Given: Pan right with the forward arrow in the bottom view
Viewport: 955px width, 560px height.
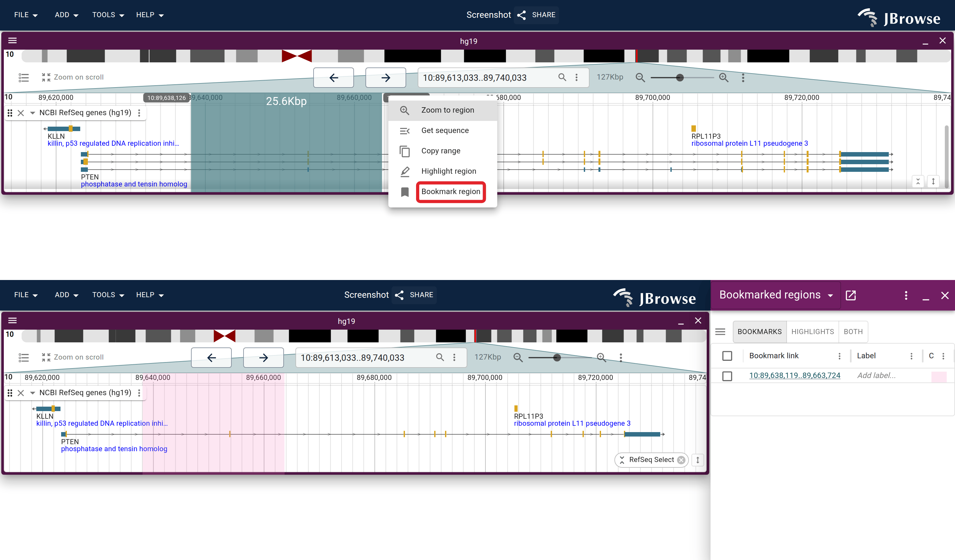Looking at the screenshot, I should [x=263, y=358].
